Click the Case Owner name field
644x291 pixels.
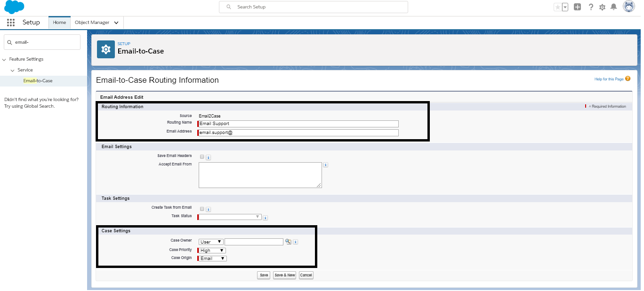254,242
